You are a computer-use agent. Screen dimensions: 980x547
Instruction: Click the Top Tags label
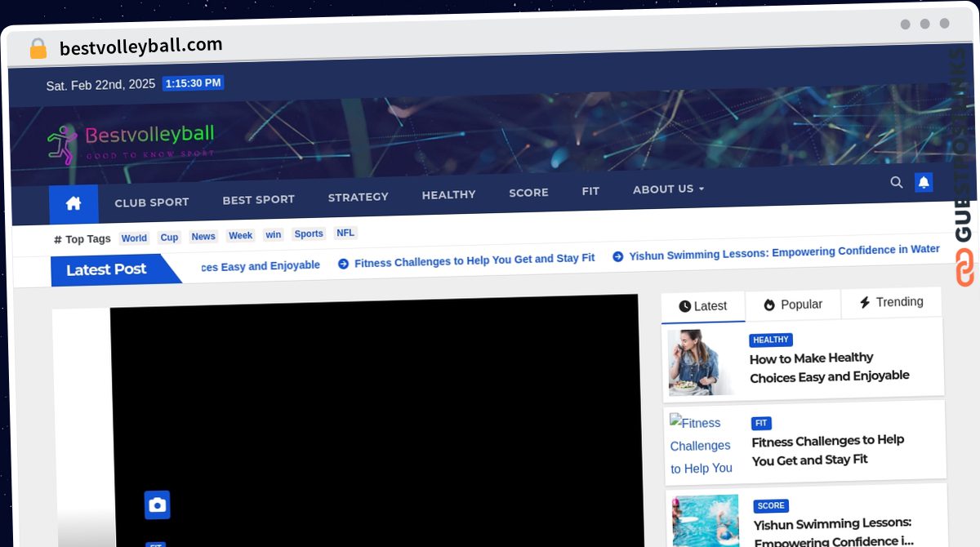click(82, 239)
